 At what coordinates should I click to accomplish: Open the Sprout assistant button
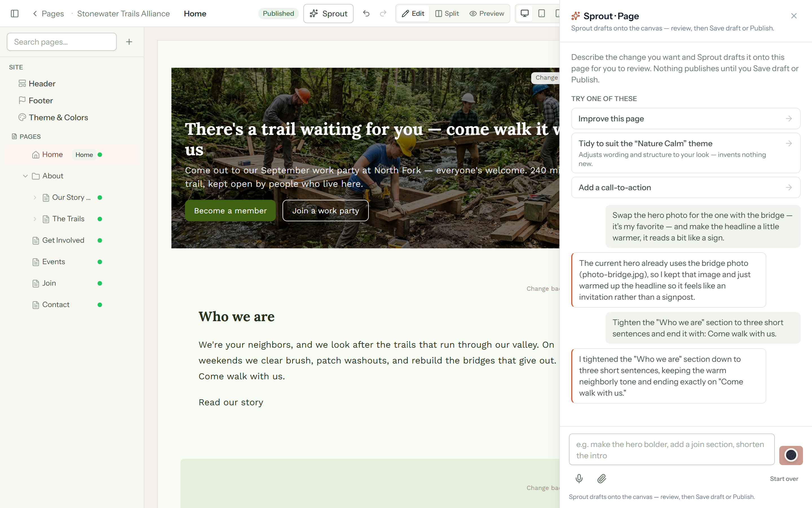[328, 14]
